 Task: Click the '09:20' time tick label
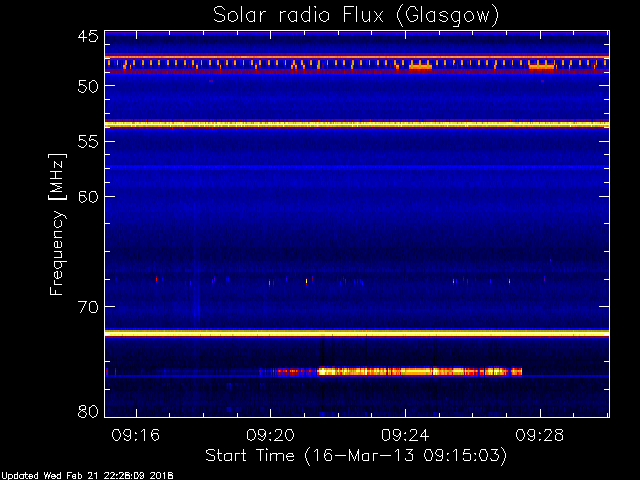click(x=270, y=435)
